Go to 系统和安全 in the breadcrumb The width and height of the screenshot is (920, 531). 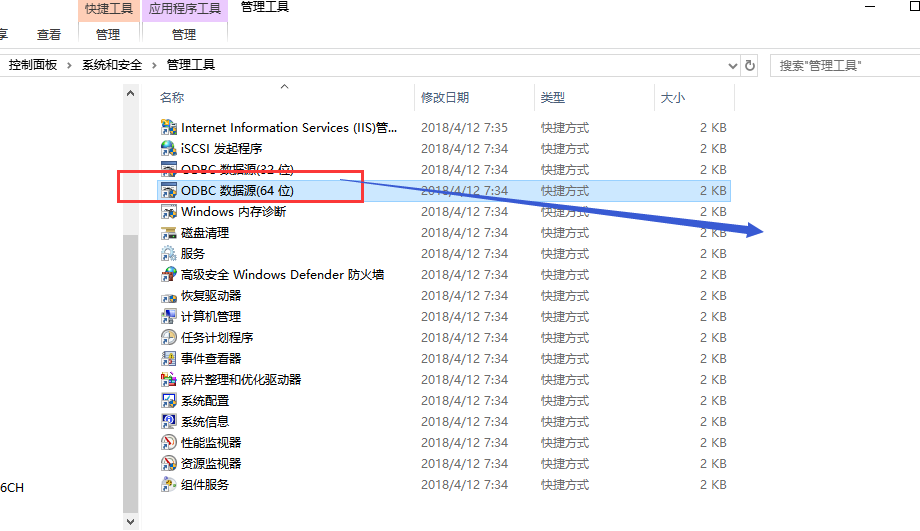pos(112,65)
